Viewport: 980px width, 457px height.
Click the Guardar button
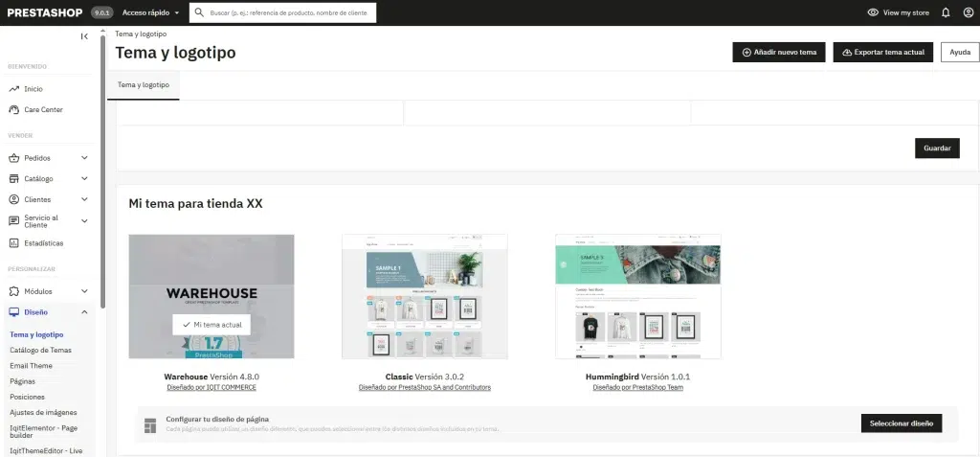coord(937,149)
